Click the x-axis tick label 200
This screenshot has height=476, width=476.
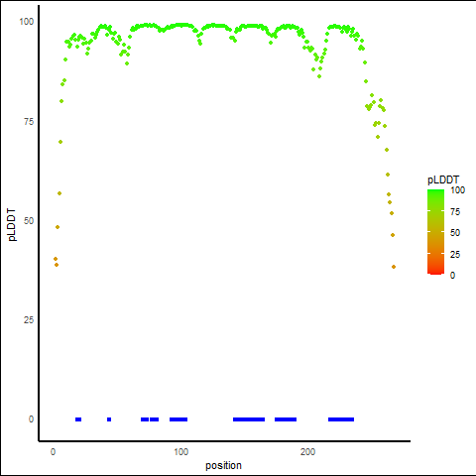coord(307,452)
